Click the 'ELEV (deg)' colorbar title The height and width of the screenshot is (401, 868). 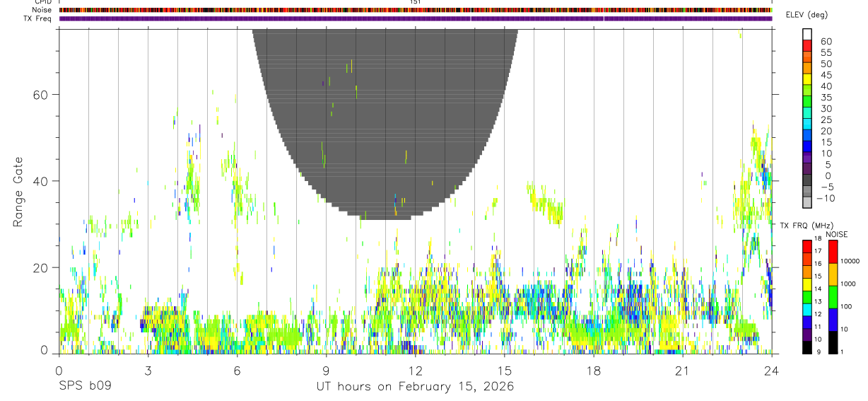pyautogui.click(x=807, y=15)
